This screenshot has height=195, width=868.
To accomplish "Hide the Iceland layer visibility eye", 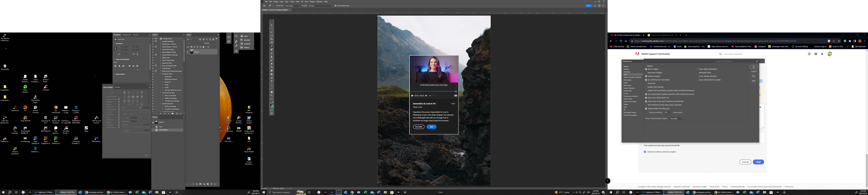I will (188, 52).
